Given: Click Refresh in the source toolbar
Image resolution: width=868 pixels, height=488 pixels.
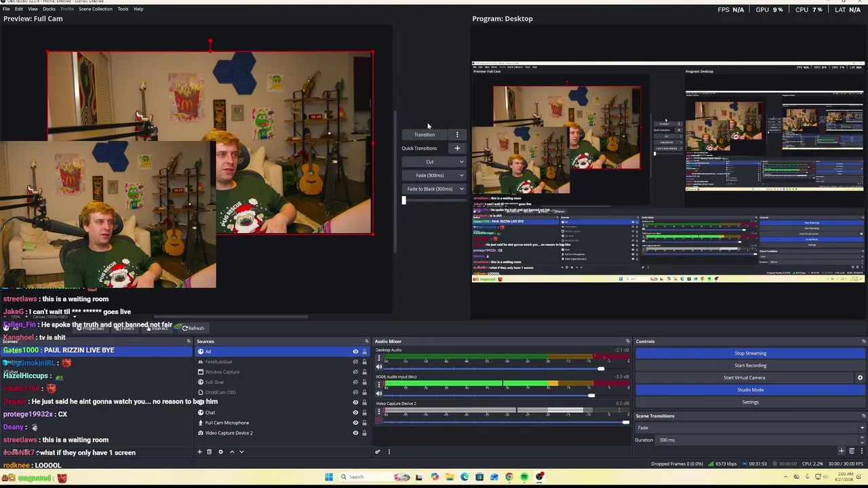Looking at the screenshot, I should point(193,328).
